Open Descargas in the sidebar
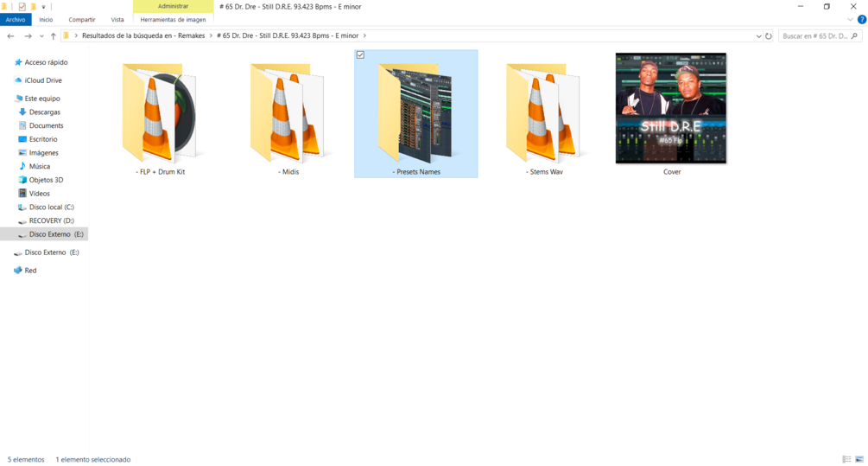Viewport: 868px width, 466px height. click(45, 112)
